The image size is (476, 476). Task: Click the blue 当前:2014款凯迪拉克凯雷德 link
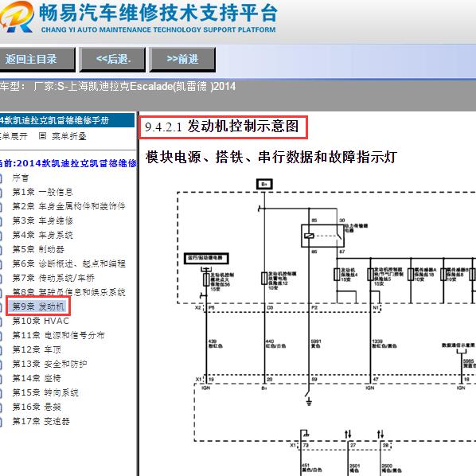point(68,163)
